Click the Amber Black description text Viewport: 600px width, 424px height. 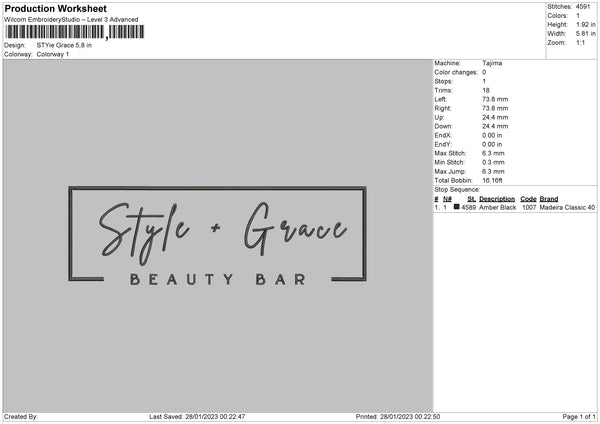tap(497, 207)
